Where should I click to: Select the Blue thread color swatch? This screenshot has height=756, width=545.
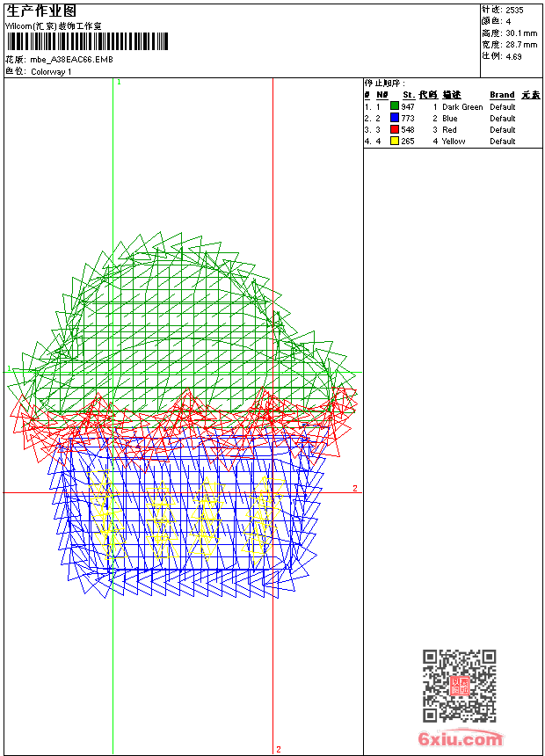395,118
